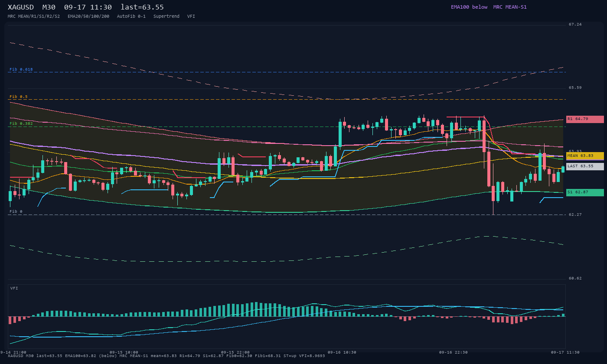Click "Fib0=62.30" in the bottom status line
607x364 pixels.
(x=239, y=356)
